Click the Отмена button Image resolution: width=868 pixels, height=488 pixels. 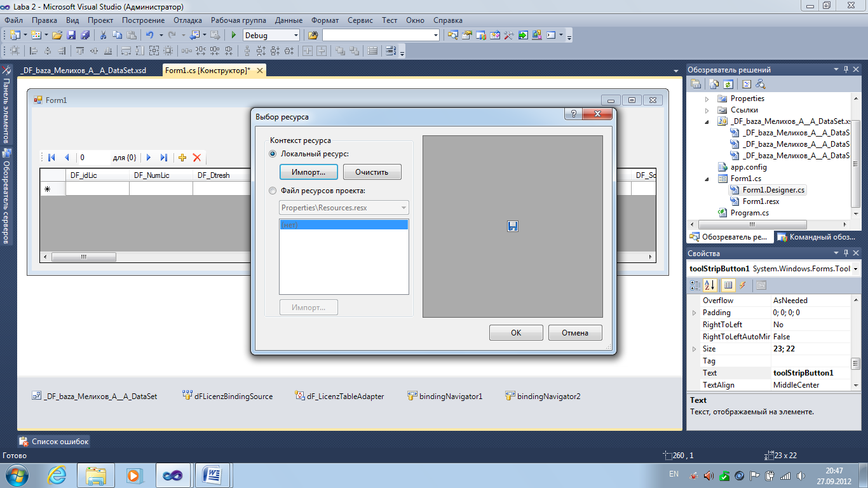pyautogui.click(x=575, y=332)
